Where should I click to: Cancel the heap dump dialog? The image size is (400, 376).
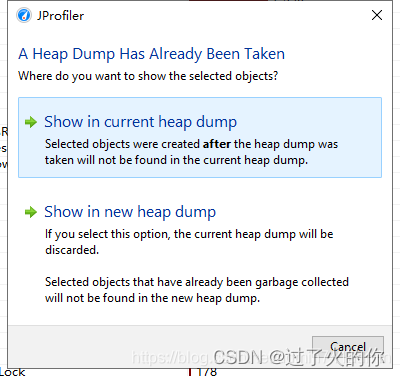pos(348,347)
